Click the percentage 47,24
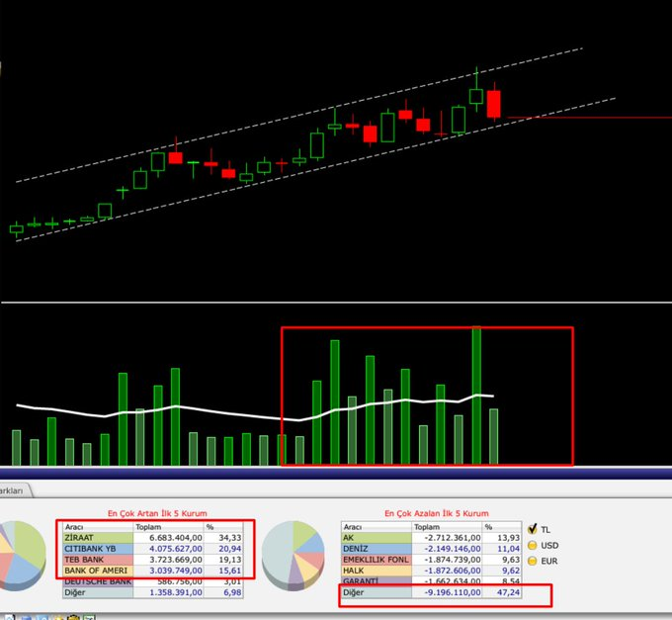672x620 pixels. (509, 592)
